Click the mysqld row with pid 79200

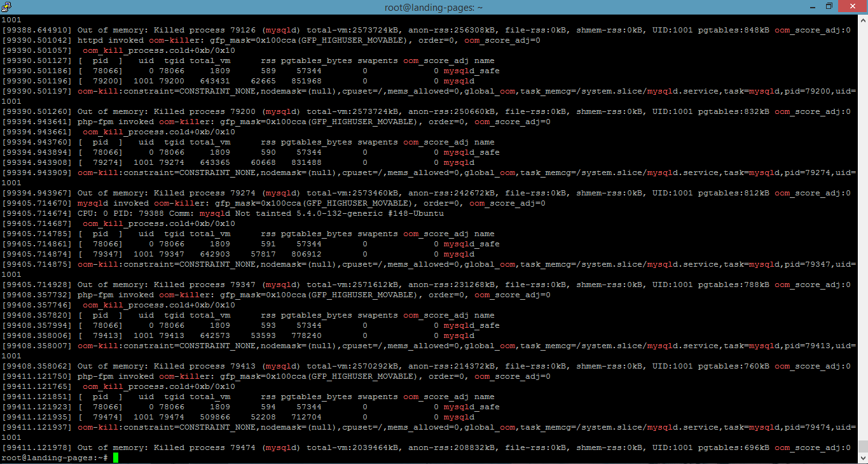click(238, 81)
